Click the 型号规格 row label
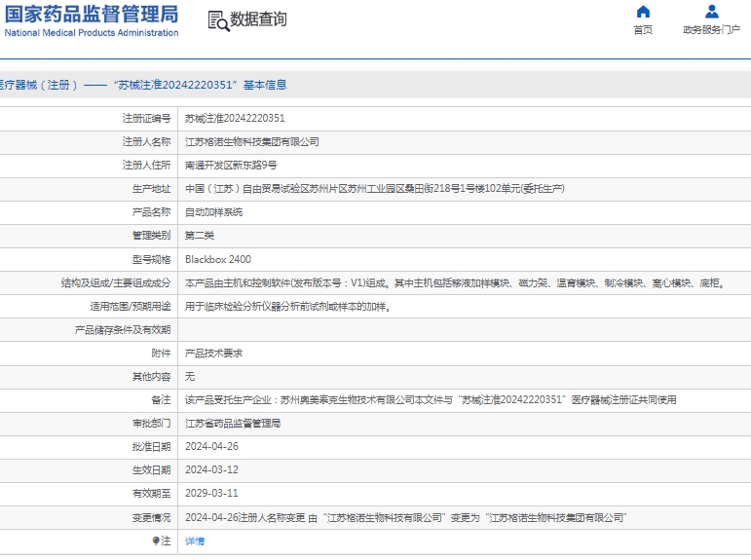This screenshot has height=560, width=751. coord(151,259)
